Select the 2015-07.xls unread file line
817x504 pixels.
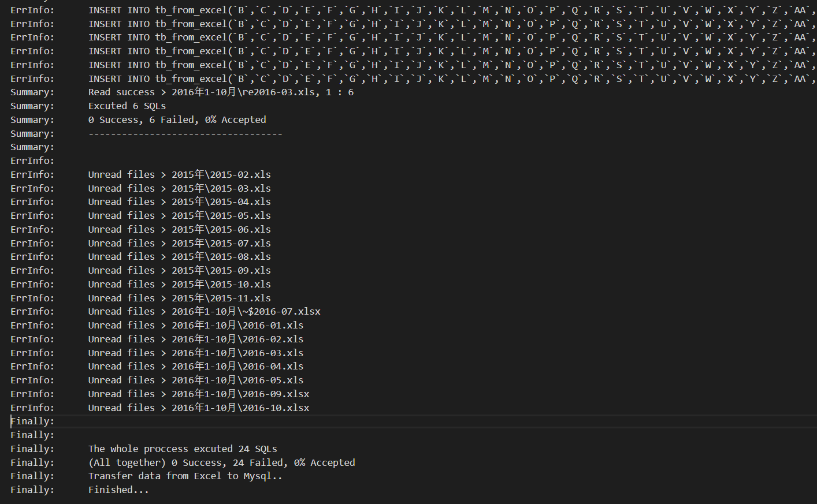click(x=180, y=244)
